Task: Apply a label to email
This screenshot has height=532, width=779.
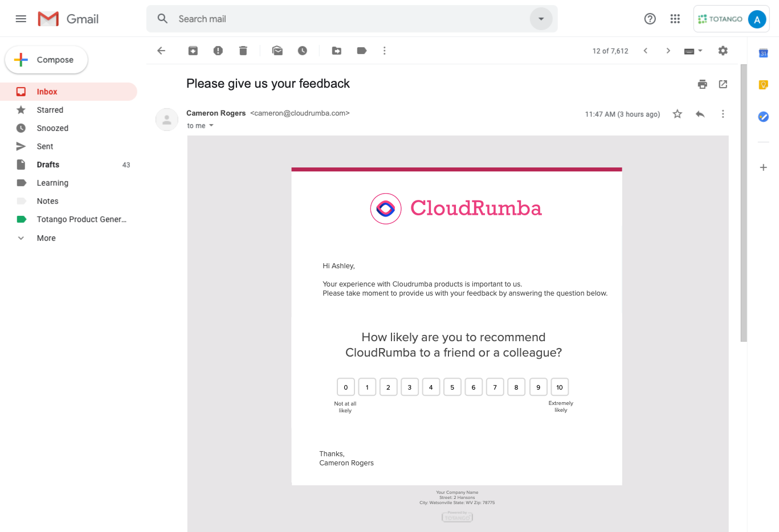Action: (x=362, y=51)
